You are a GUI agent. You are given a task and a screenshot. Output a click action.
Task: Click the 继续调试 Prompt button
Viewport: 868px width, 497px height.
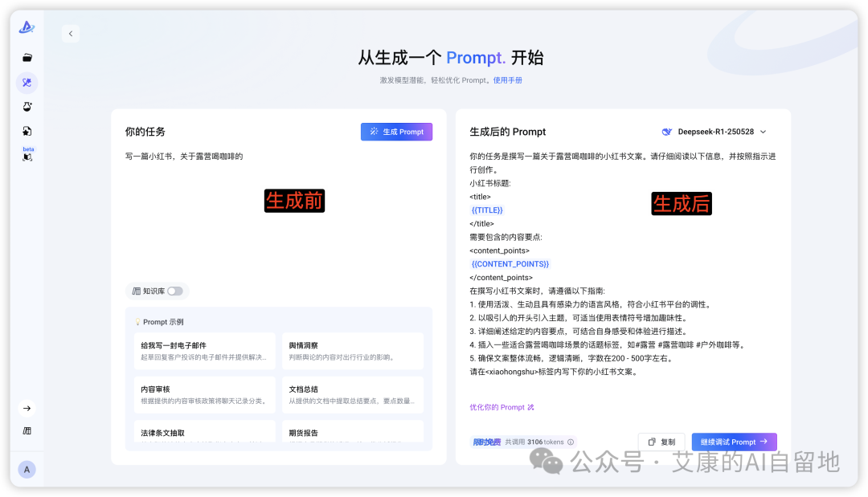(x=734, y=442)
